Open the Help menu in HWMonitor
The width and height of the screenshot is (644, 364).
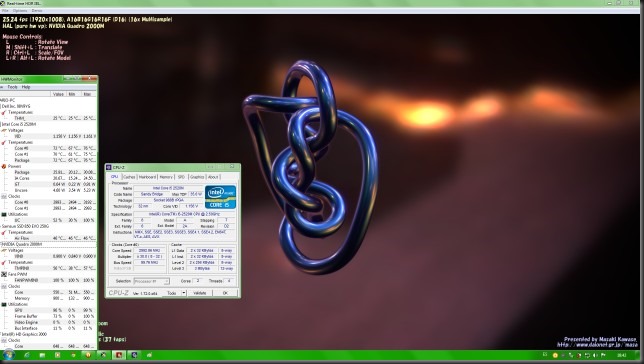(26, 87)
